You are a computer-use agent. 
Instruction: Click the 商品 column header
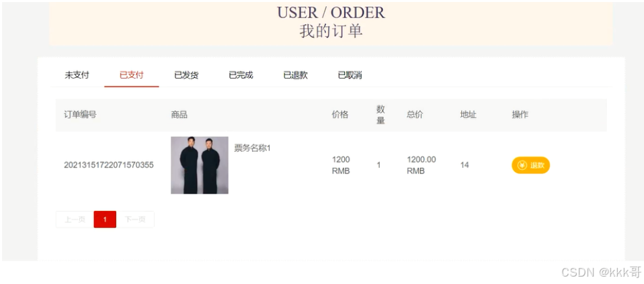[179, 115]
